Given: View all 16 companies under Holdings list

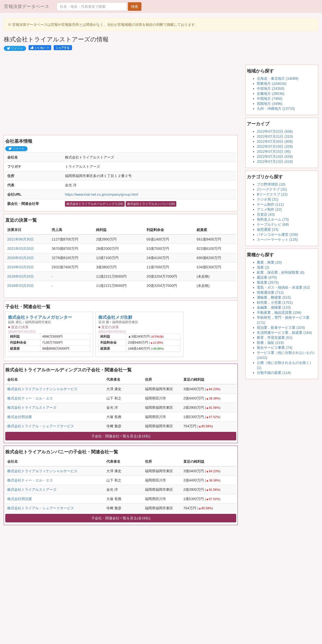Looking at the screenshot, I should point(121,436).
